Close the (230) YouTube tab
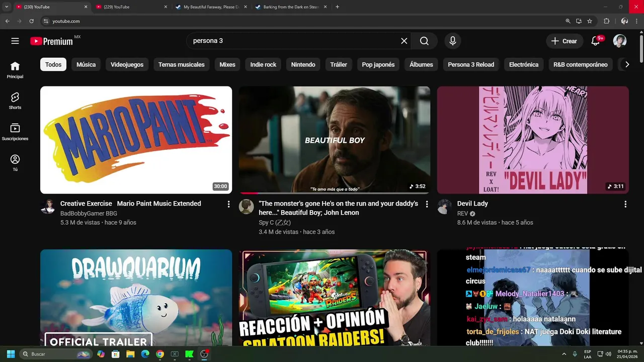The width and height of the screenshot is (644, 362). click(86, 7)
